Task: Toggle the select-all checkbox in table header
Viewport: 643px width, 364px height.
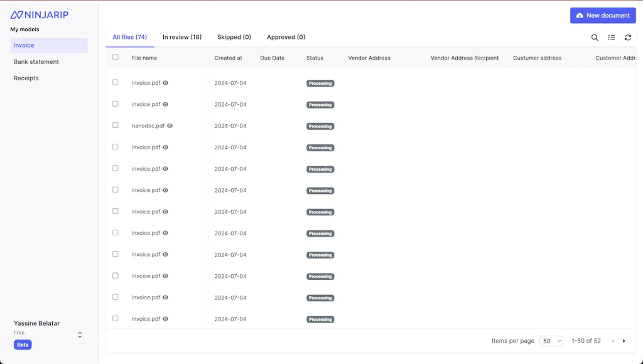Action: coord(116,57)
